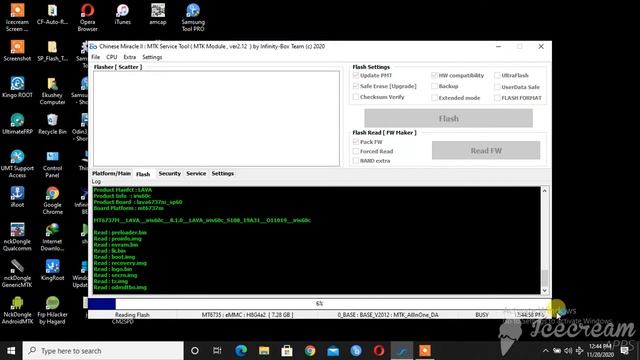Toggle Safe Erase [Upgrade] checkbox
The width and height of the screenshot is (640, 360).
coord(356,86)
